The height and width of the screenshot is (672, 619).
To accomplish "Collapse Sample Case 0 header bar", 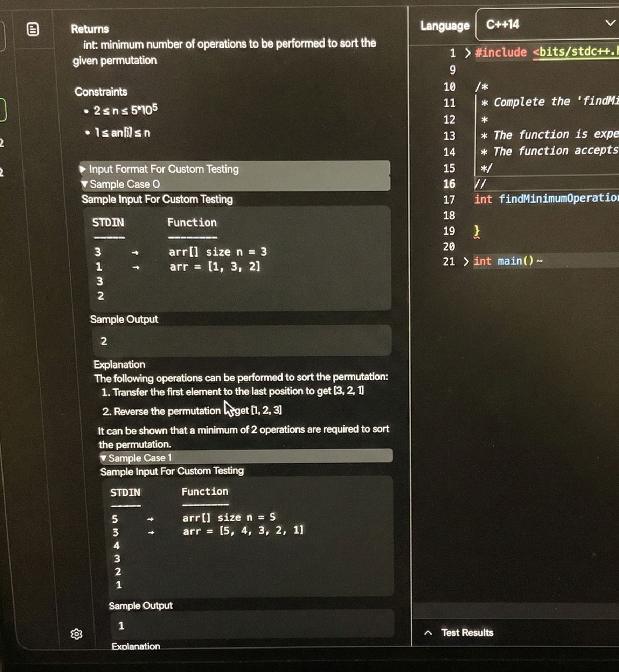I will click(x=235, y=184).
